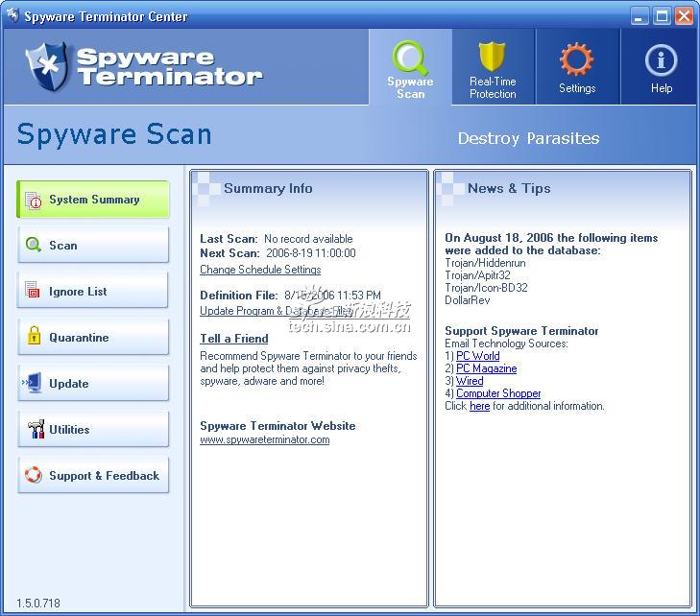700x616 pixels.
Task: Click the Update sidebar button
Action: click(x=93, y=383)
